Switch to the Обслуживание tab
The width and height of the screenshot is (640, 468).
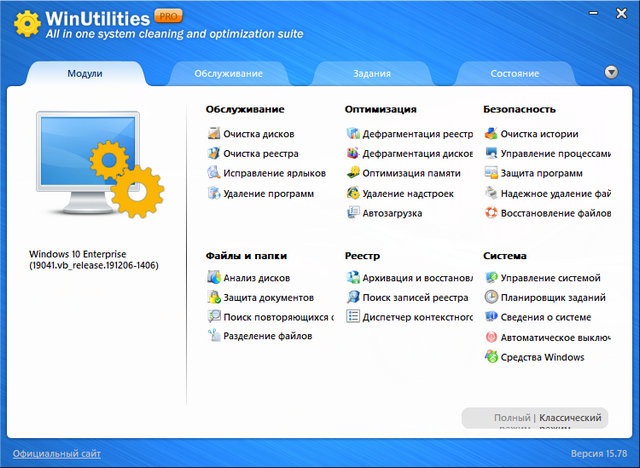pos(229,73)
